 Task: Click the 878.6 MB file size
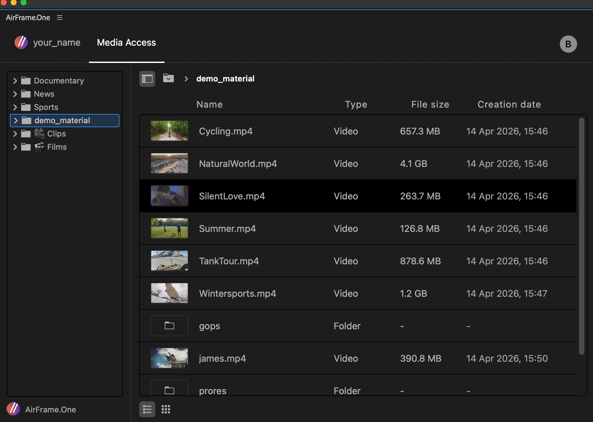pyautogui.click(x=420, y=261)
